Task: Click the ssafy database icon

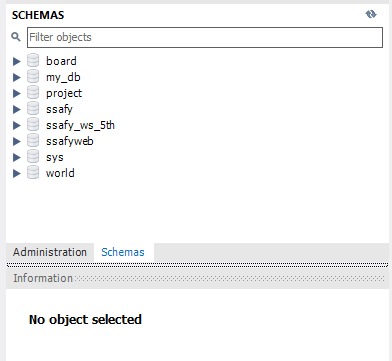Action: tap(33, 108)
